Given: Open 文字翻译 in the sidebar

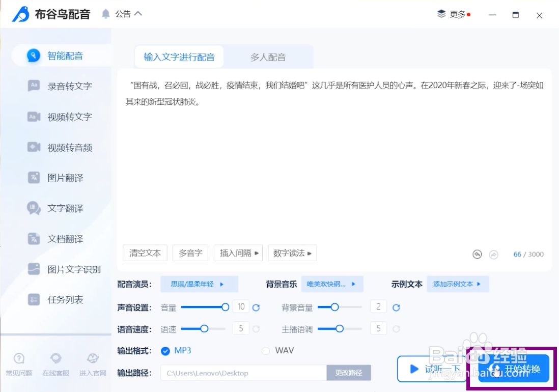Looking at the screenshot, I should pos(65,209).
